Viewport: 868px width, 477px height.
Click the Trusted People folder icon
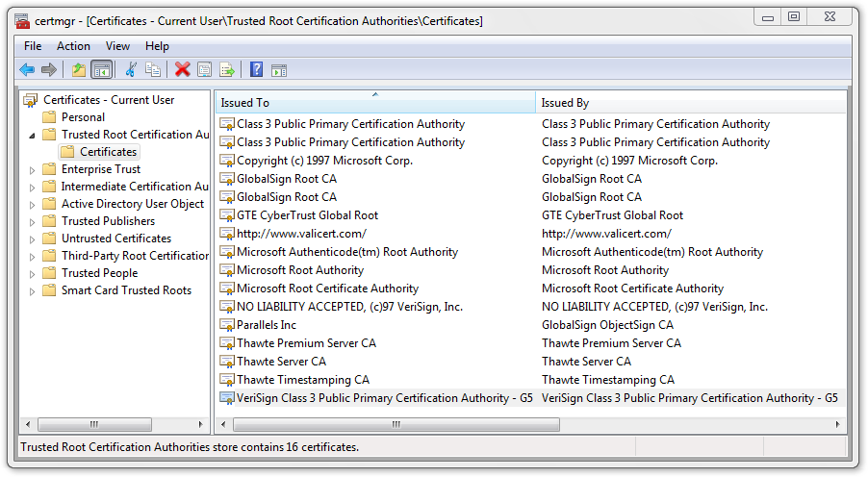(49, 273)
